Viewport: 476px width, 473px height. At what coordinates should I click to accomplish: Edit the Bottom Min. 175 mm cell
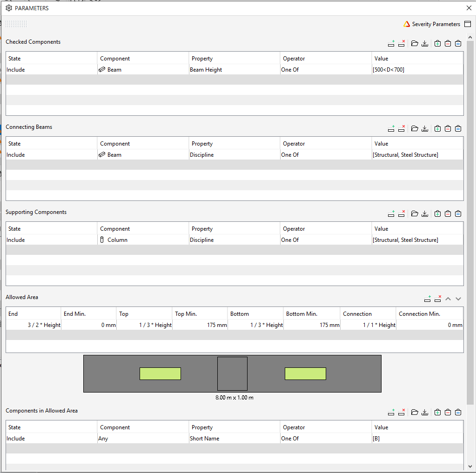click(312, 325)
